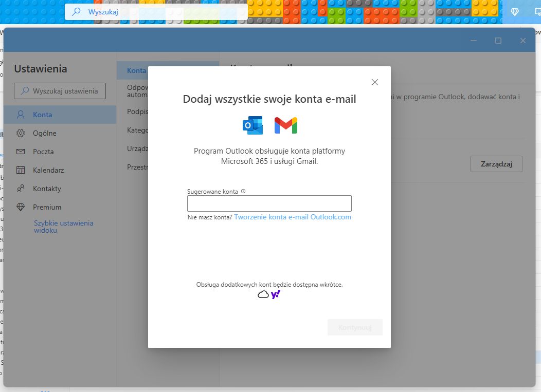Minimize the settings window
The image size is (541, 392).
point(473,41)
